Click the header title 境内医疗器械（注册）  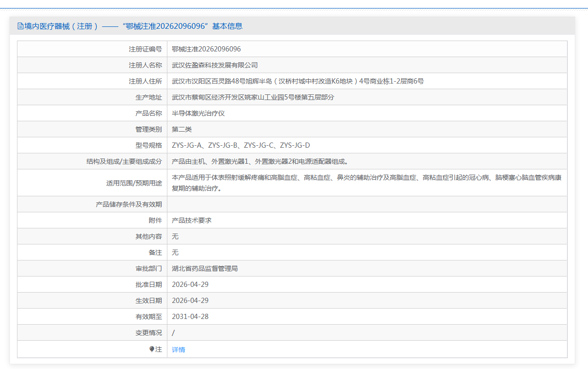click(x=61, y=26)
